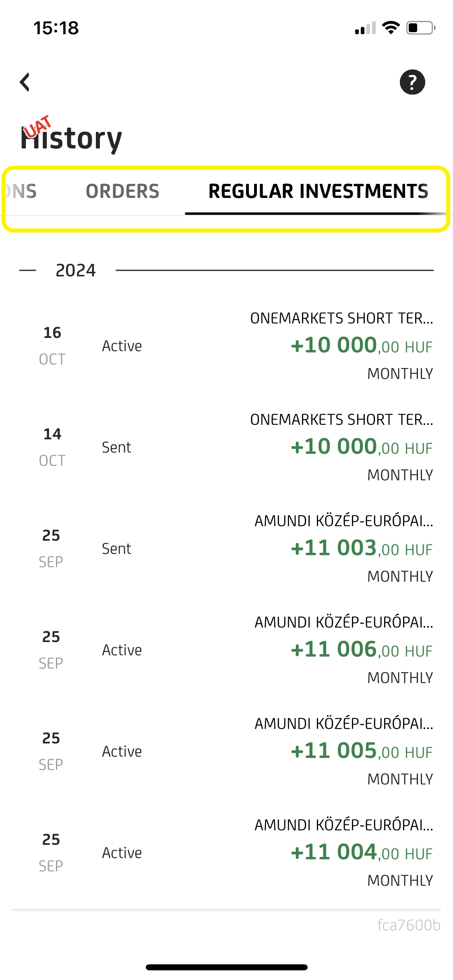Tap the clock in the status bar
The width and height of the screenshot is (453, 980).
(x=56, y=28)
